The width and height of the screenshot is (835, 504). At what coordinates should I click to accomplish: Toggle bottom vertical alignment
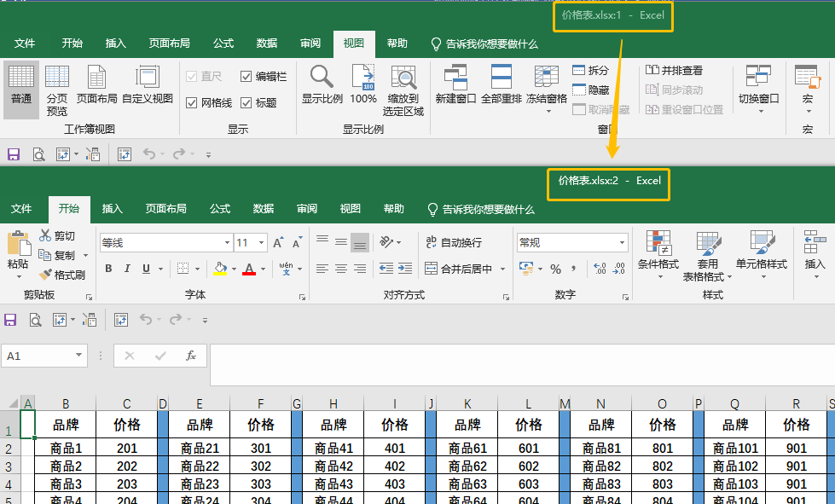pos(360,243)
